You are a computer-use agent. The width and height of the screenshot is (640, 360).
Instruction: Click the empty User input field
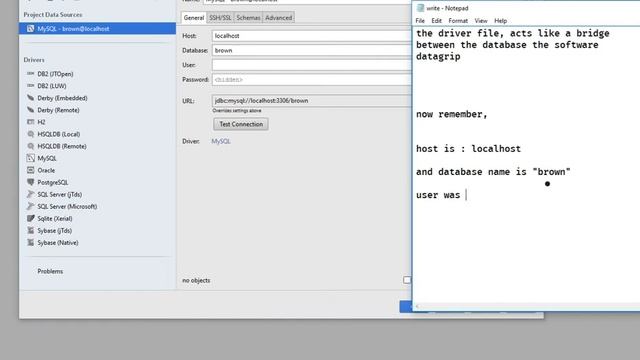click(312, 65)
